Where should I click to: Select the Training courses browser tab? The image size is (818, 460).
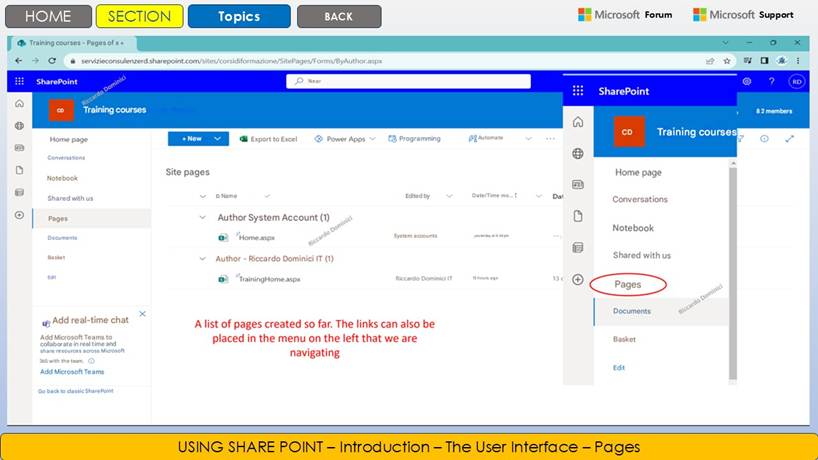72,43
